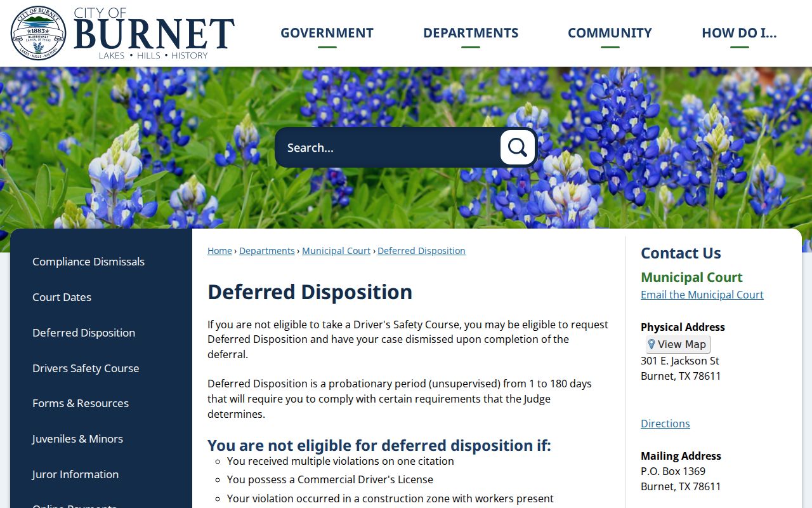Email the Municipal Court link

(x=702, y=295)
